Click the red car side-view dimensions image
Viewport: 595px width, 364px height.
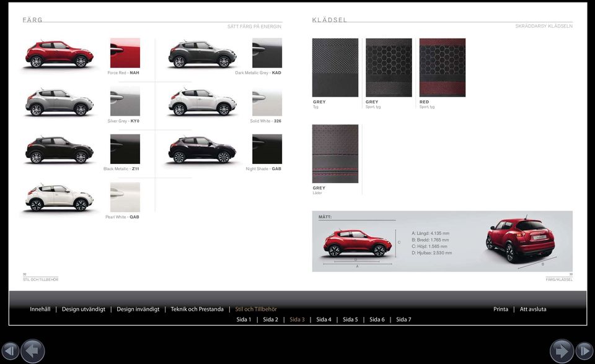(x=357, y=243)
